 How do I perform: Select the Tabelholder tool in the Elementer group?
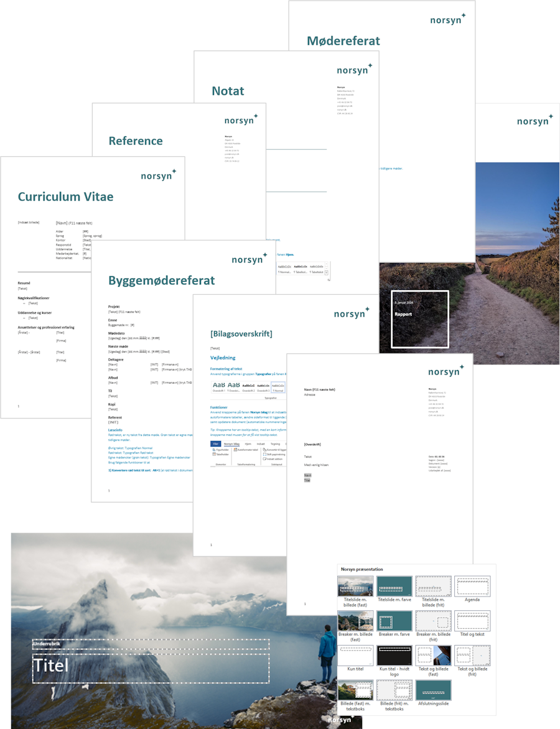point(221,455)
